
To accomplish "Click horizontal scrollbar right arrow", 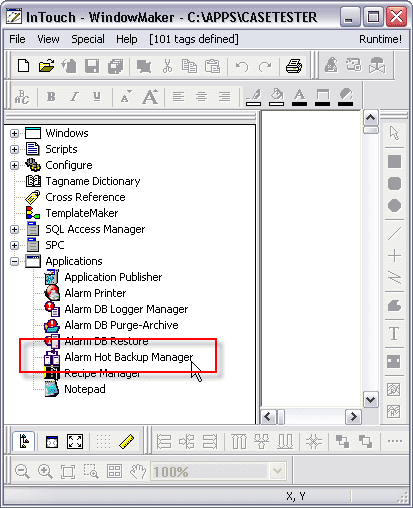I will pyautogui.click(x=353, y=417).
